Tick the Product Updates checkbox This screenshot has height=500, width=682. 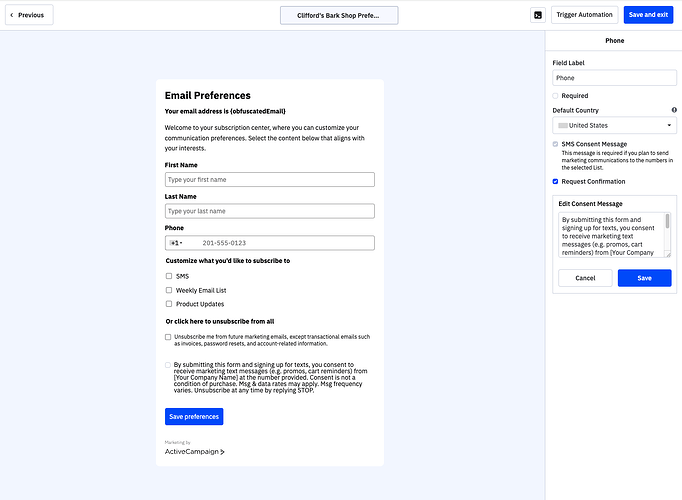point(169,304)
